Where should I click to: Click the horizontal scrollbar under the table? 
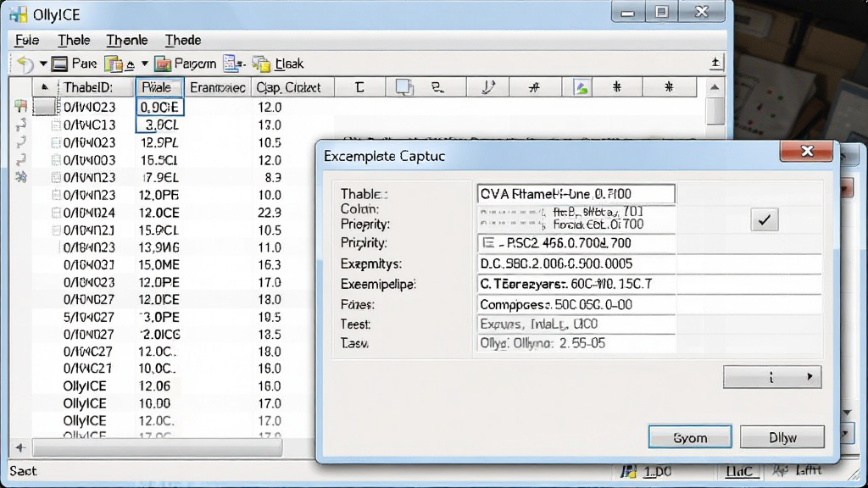point(158,447)
